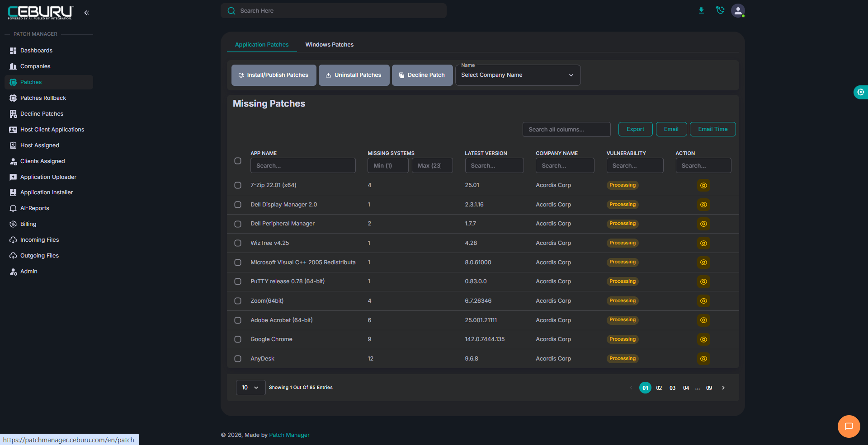The height and width of the screenshot is (445, 868).
Task: Open the chat support bubble
Action: coord(849,426)
